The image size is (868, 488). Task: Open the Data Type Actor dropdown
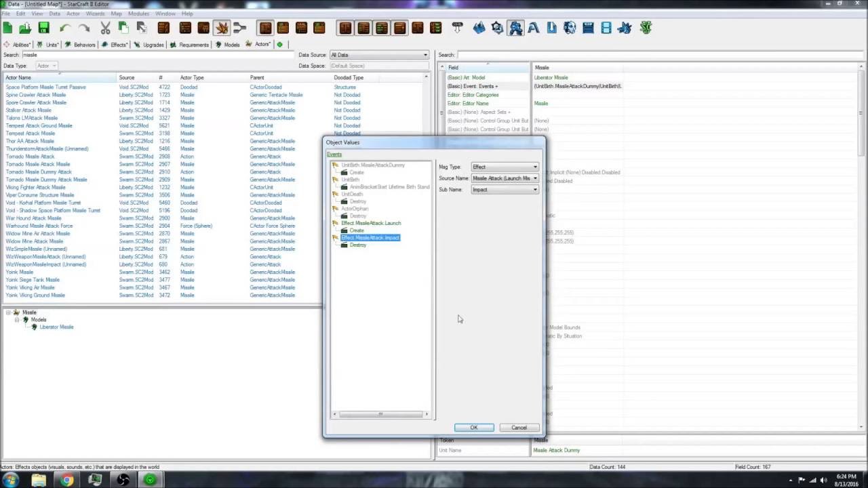[x=47, y=66]
